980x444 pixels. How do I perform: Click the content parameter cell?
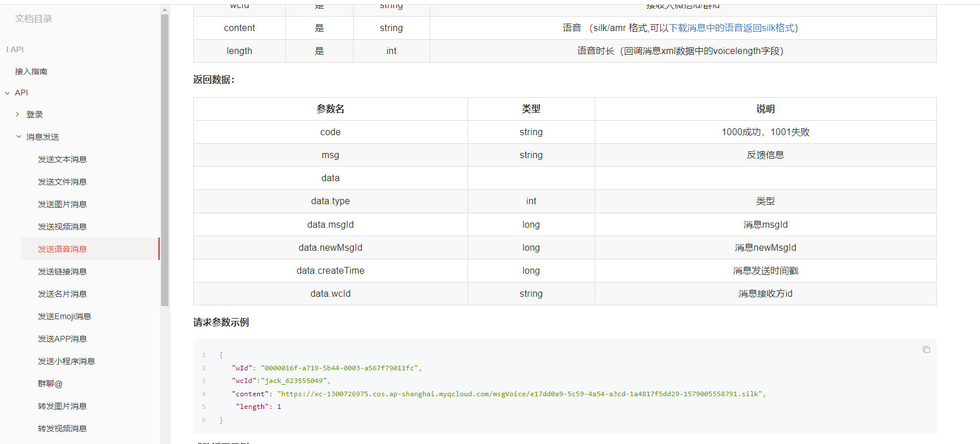[239, 28]
